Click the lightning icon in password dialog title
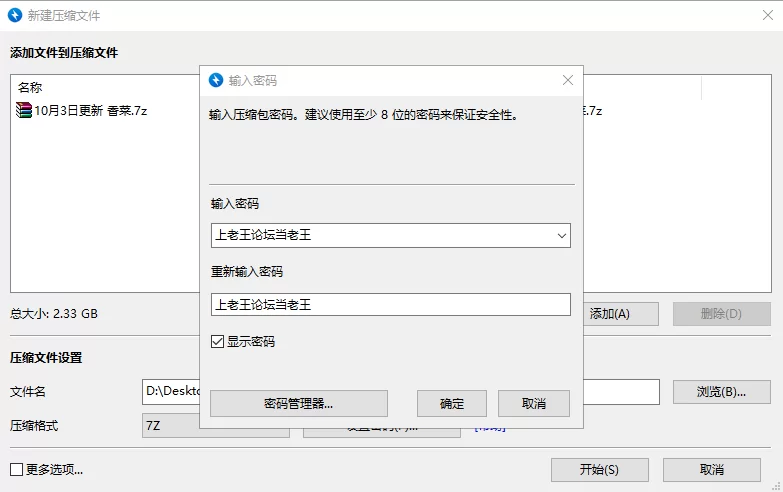 (x=215, y=80)
